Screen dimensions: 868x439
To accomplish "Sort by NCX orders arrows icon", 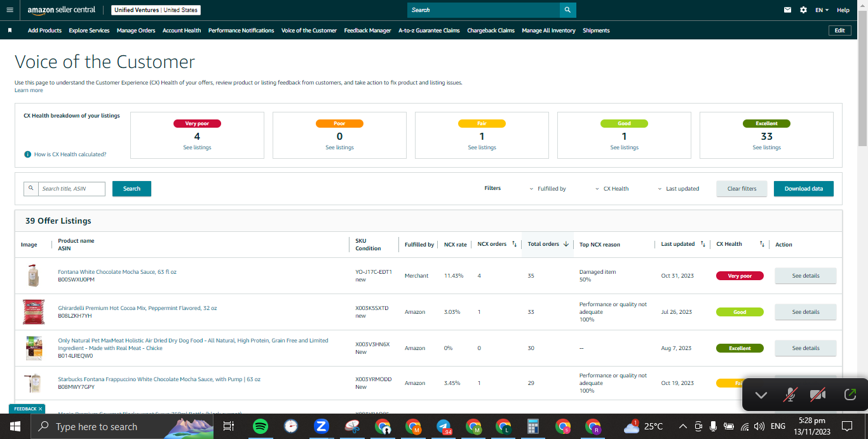I will tap(514, 244).
